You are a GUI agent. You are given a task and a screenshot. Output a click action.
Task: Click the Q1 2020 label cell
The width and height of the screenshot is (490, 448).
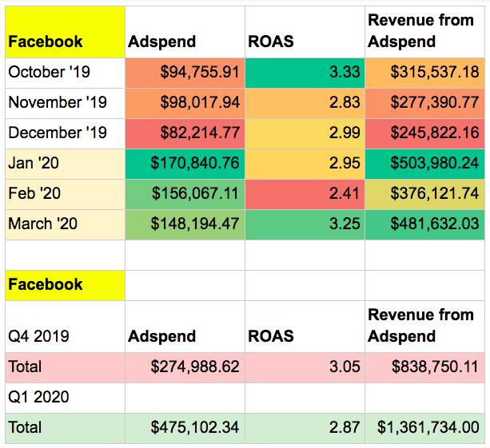[x=64, y=398]
